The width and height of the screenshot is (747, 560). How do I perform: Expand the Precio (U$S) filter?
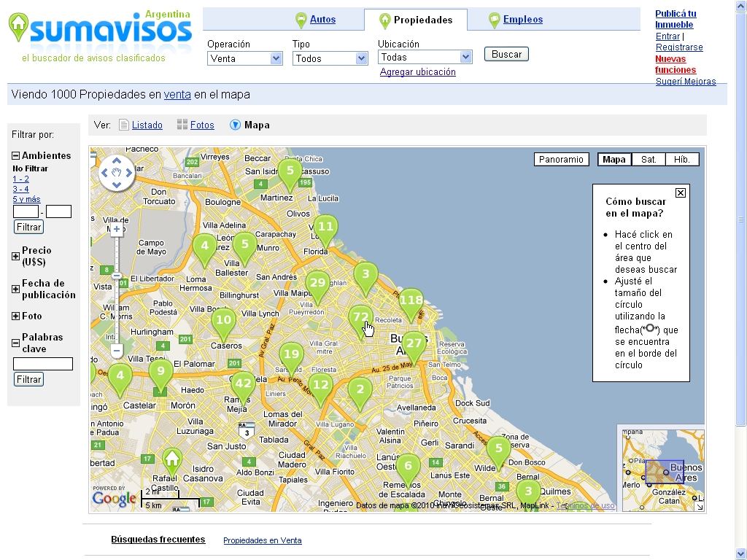pyautogui.click(x=16, y=256)
